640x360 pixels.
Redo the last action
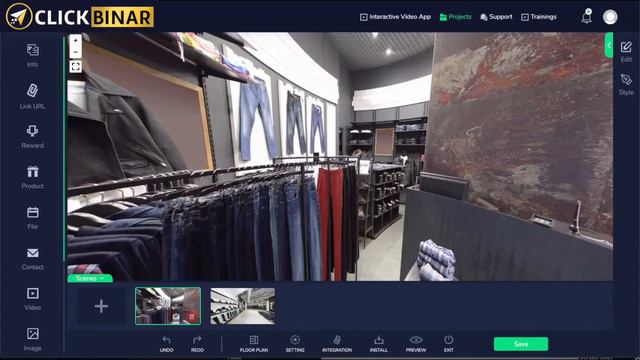pos(197,344)
